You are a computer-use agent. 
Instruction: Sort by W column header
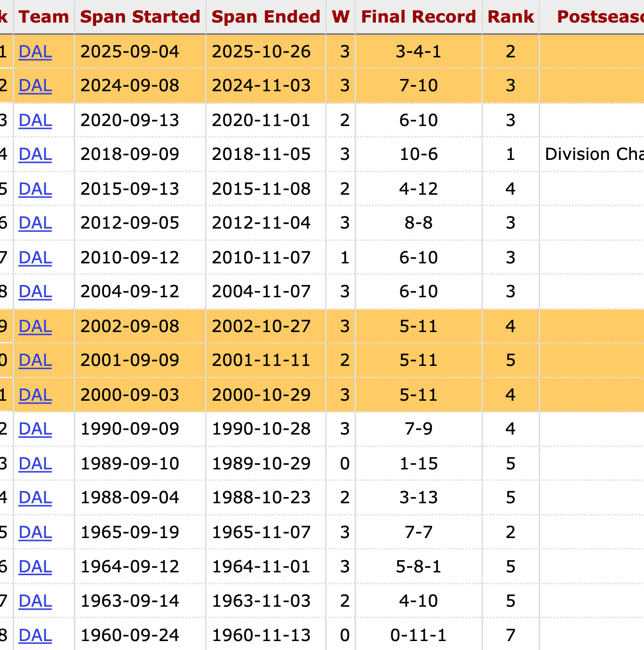(x=341, y=17)
